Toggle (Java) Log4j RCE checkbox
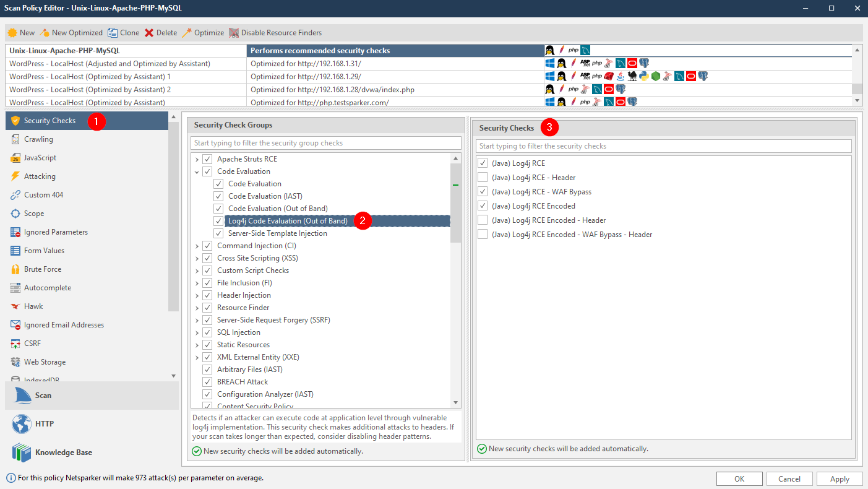 [483, 163]
